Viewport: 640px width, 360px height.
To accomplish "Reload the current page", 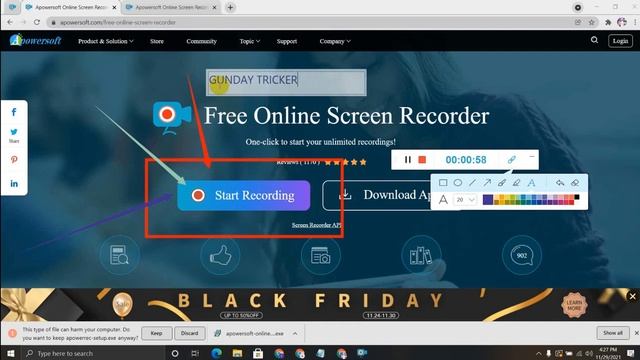I will pos(37,22).
